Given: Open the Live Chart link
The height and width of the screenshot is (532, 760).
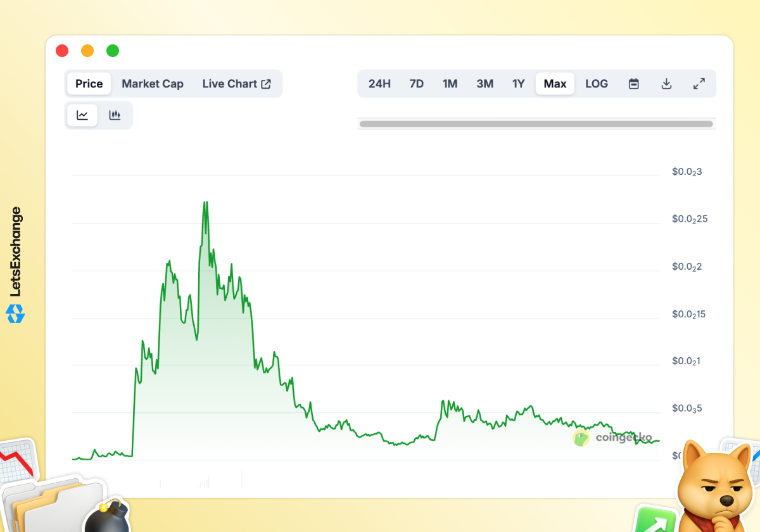Looking at the screenshot, I should (237, 84).
